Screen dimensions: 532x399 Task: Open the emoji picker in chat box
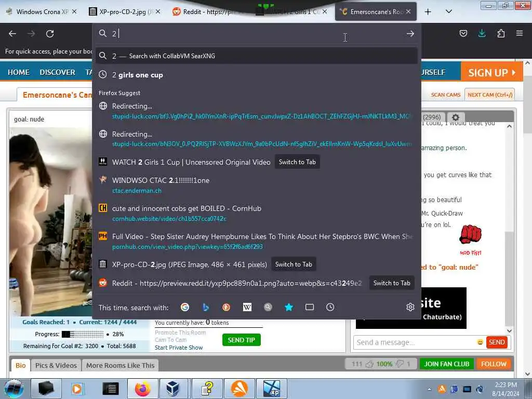click(480, 342)
